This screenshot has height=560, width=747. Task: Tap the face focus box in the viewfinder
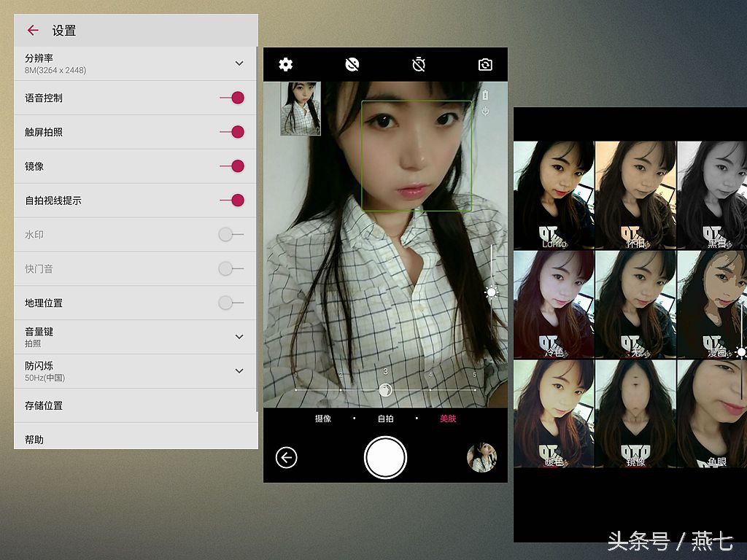417,156
